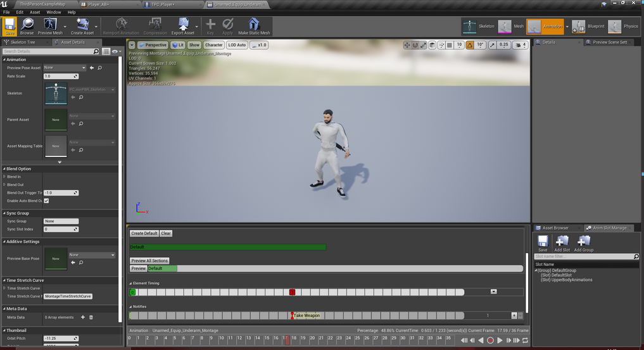
Task: Click the Create Default button
Action: (x=144, y=234)
